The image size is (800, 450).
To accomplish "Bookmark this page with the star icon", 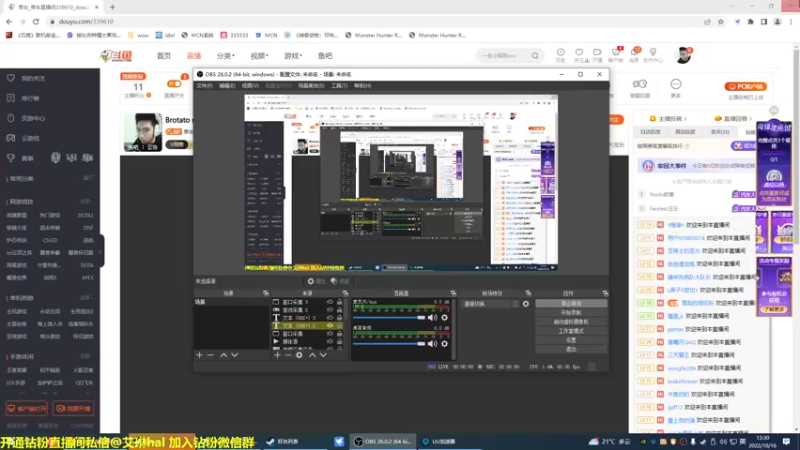I will tap(720, 21).
